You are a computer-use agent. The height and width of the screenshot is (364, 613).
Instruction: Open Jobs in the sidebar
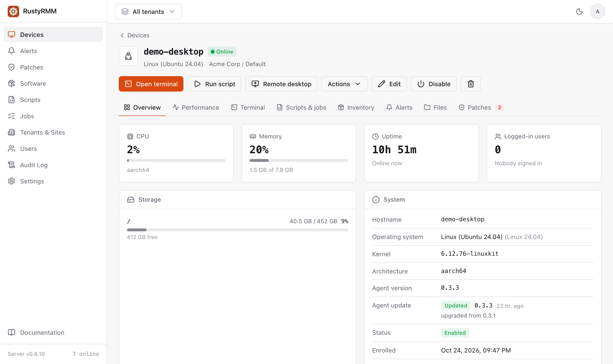pos(53,116)
